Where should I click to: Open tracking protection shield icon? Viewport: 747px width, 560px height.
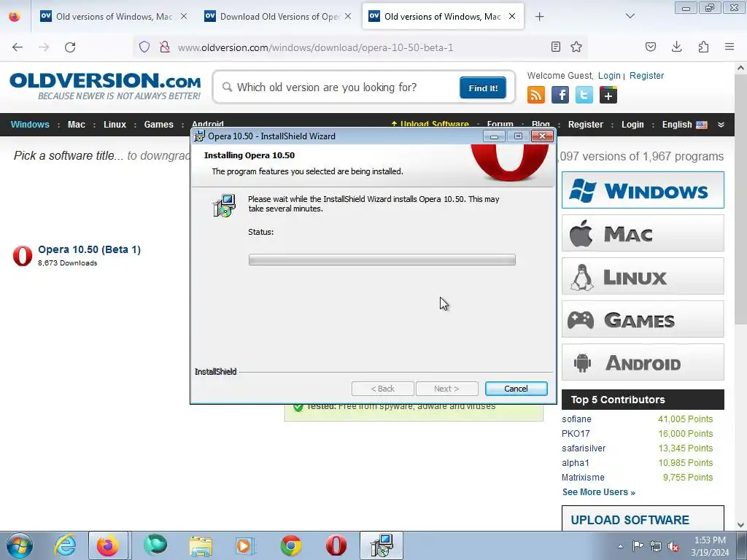(144, 47)
